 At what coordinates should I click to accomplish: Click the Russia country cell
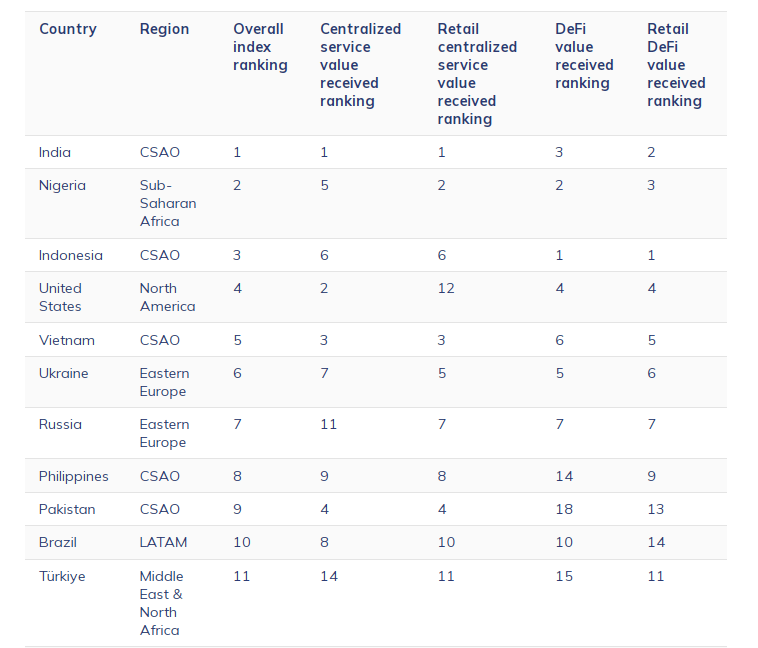click(60, 424)
